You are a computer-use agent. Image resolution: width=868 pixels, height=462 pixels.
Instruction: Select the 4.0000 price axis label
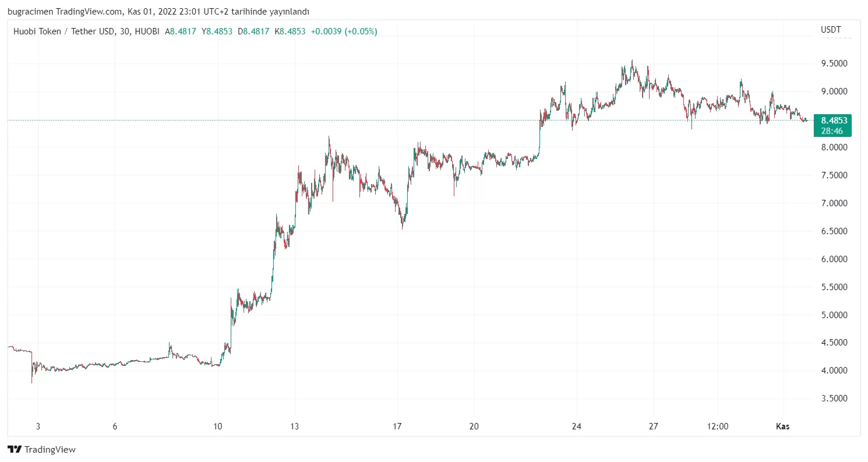(x=833, y=371)
